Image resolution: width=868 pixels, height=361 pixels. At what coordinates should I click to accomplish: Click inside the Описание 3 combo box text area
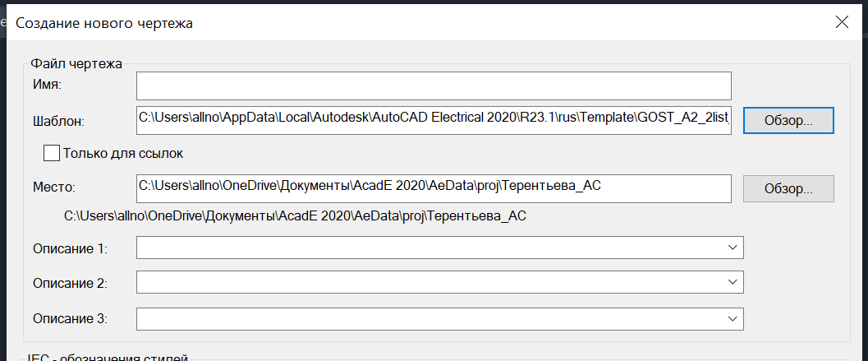(x=429, y=318)
